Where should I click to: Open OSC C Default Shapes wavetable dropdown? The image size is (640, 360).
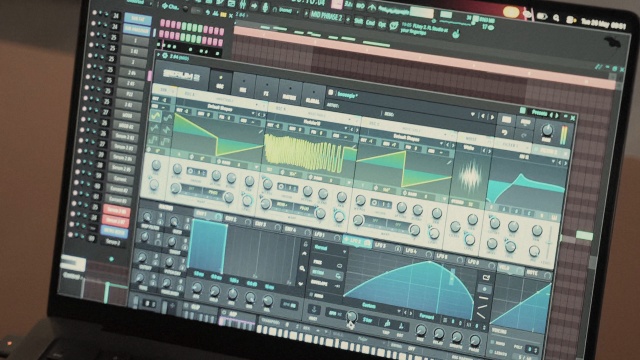point(408,137)
